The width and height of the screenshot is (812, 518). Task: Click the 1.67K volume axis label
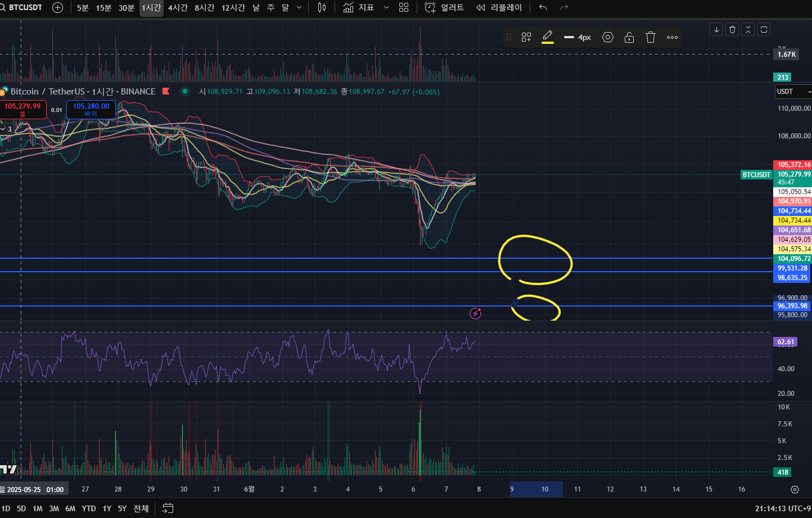tap(787, 55)
